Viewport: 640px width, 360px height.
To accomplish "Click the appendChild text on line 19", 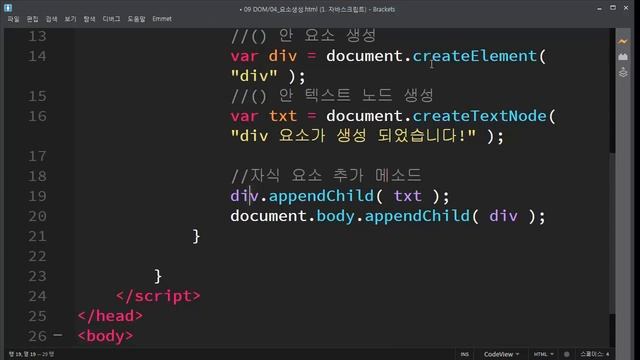I will (x=321, y=196).
